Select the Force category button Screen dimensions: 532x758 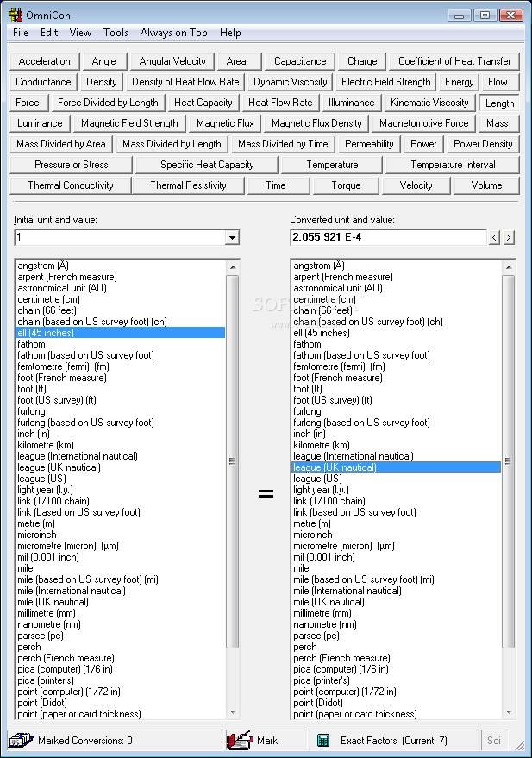28,103
